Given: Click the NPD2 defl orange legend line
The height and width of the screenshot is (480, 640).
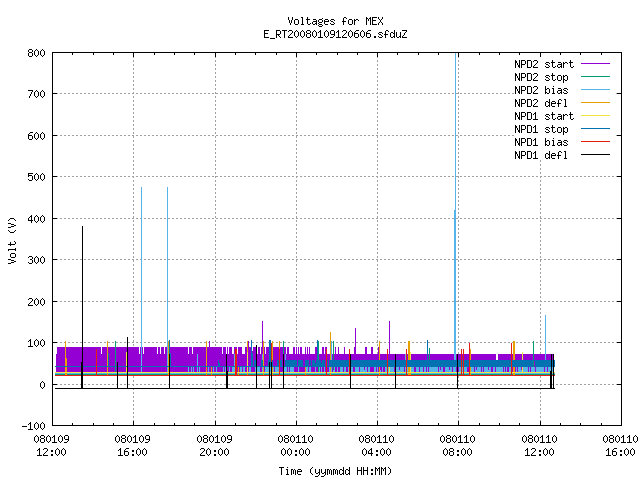Looking at the screenshot, I should point(595,103).
